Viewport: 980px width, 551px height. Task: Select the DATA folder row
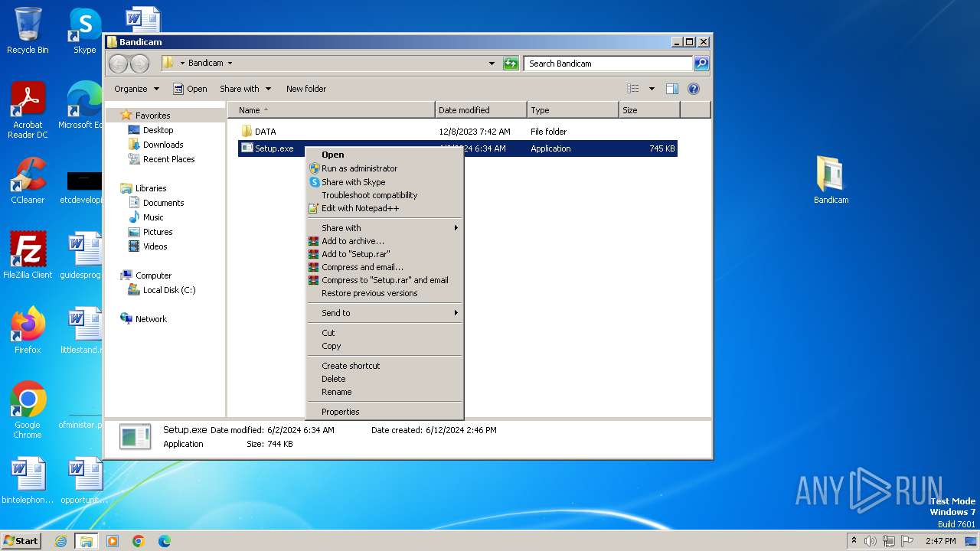pos(458,132)
